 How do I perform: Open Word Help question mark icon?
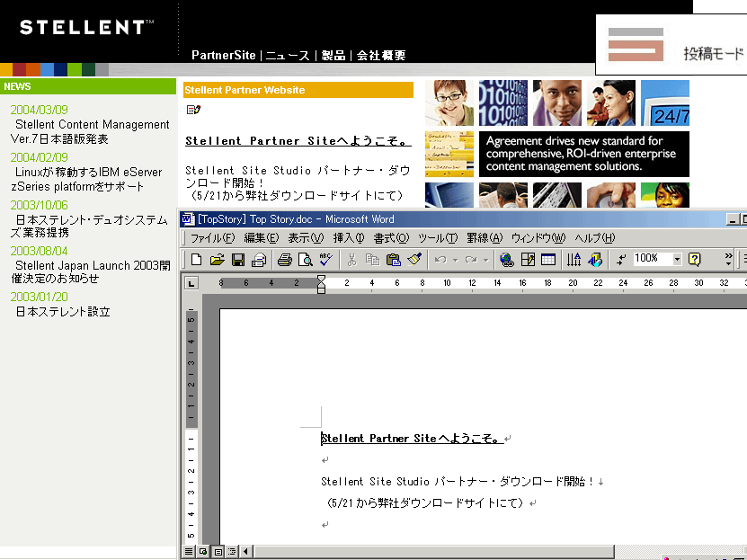[695, 260]
